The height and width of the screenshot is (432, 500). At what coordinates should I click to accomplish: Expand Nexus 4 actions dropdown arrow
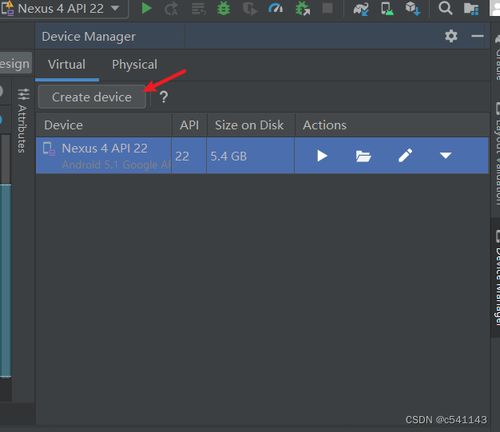point(446,155)
